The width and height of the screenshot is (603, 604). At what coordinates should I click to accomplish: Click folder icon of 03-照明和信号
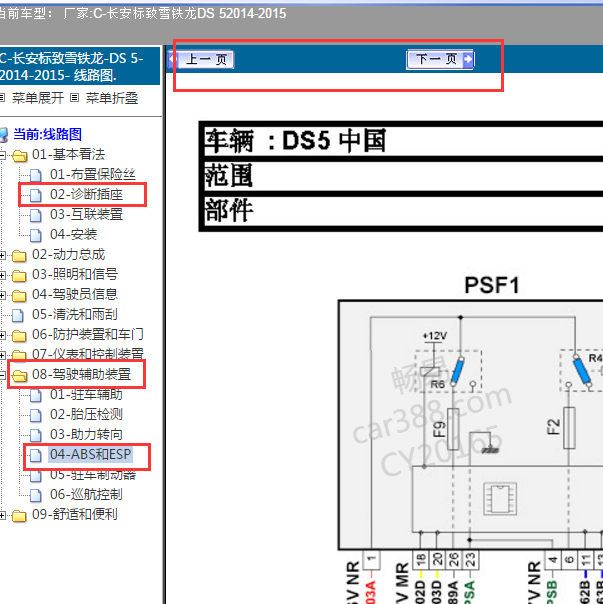(19, 275)
